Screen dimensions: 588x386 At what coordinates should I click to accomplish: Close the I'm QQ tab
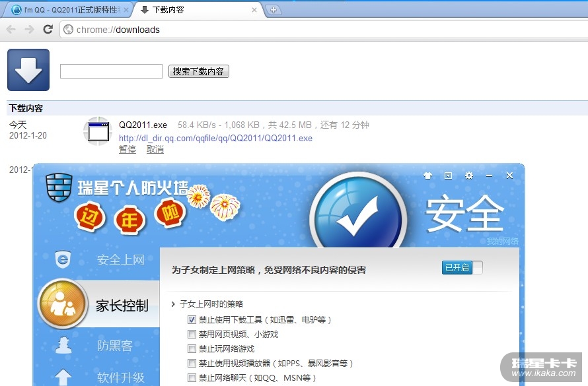tap(126, 10)
